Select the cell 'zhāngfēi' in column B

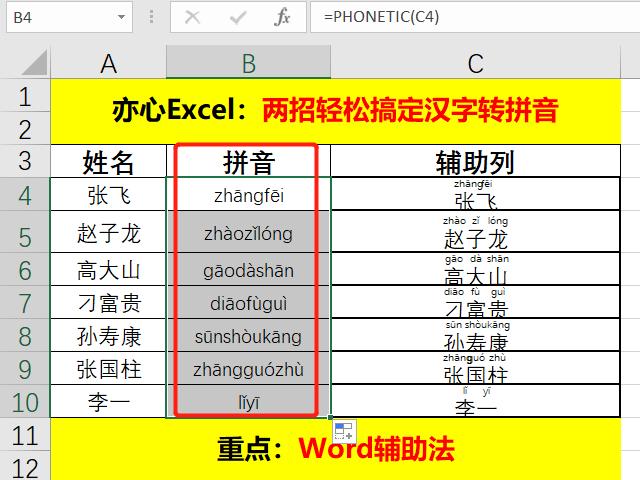pos(249,194)
